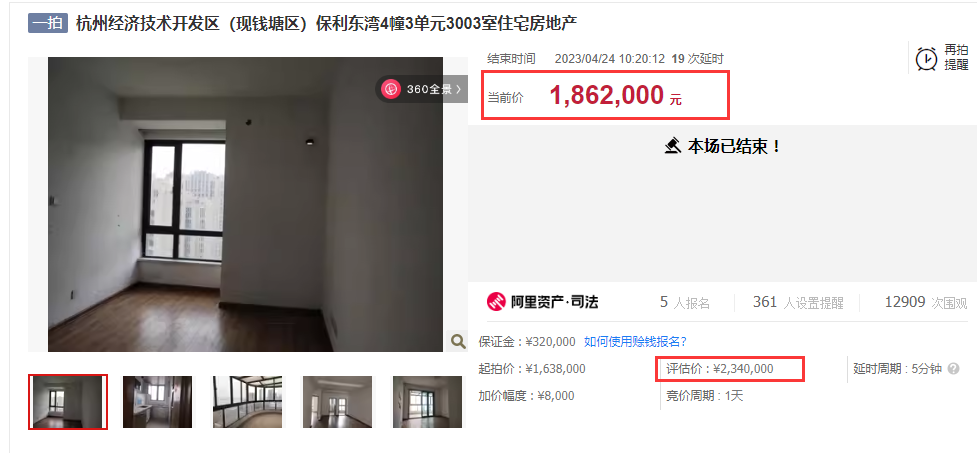
Task: Open the 如何使用除钱报名 link
Action: point(635,341)
